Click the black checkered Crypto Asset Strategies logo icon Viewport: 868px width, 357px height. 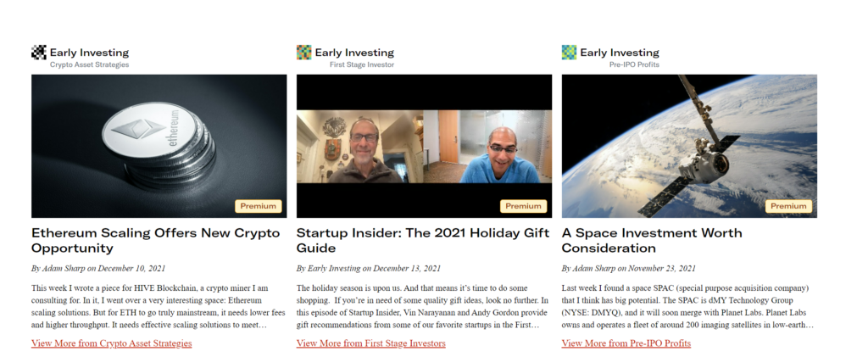pyautogui.click(x=39, y=53)
